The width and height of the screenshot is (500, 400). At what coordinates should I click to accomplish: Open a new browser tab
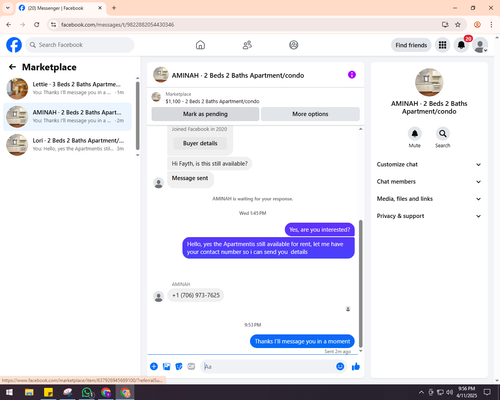click(x=114, y=8)
